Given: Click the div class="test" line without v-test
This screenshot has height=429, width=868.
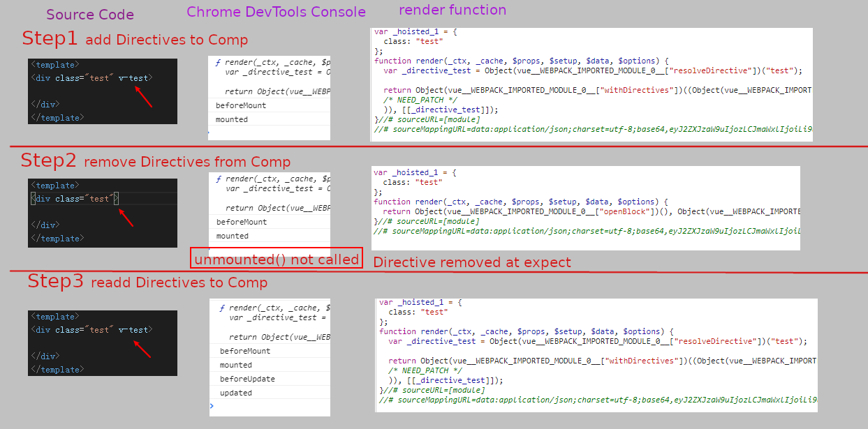Looking at the screenshot, I should point(75,199).
